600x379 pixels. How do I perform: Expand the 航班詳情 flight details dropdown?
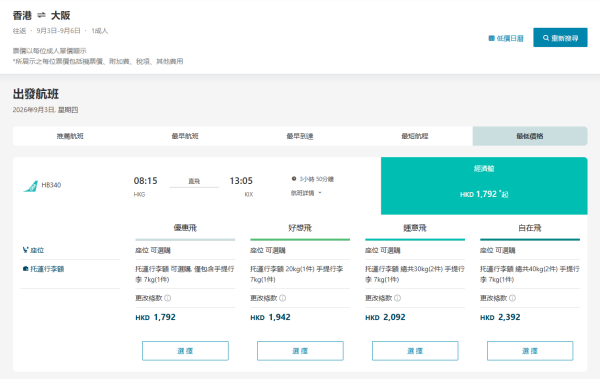(306, 193)
